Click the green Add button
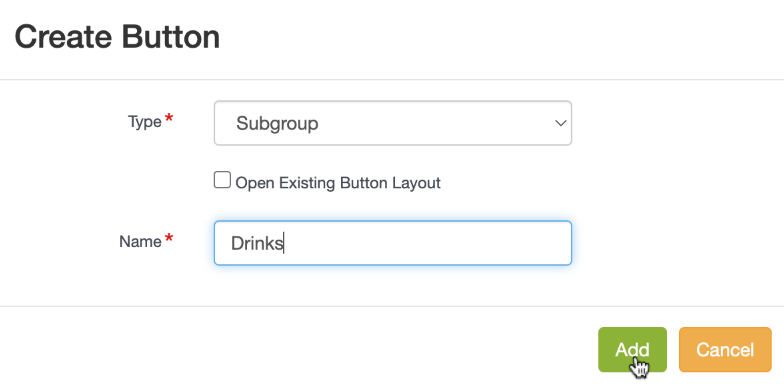The width and height of the screenshot is (784, 384). tap(632, 350)
